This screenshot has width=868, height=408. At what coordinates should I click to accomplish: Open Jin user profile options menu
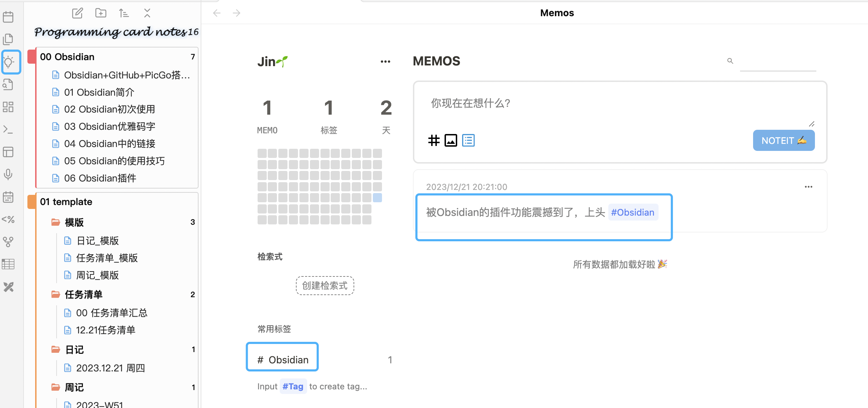pos(385,62)
